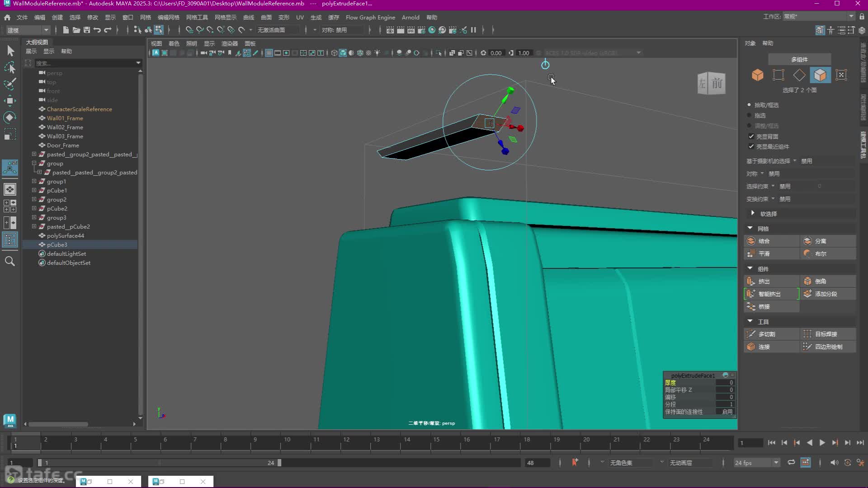Expand the 软选择 section
The image size is (868, 488).
(753, 213)
